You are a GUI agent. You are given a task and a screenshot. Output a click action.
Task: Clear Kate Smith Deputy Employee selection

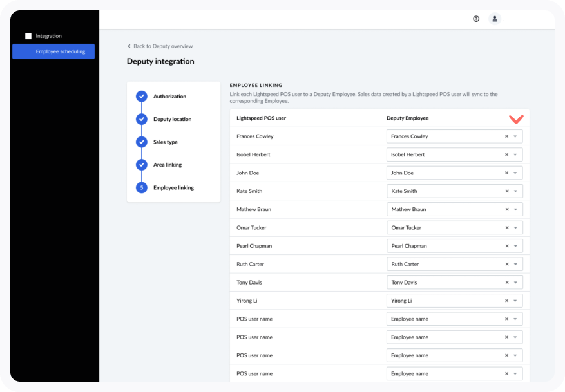[507, 191]
